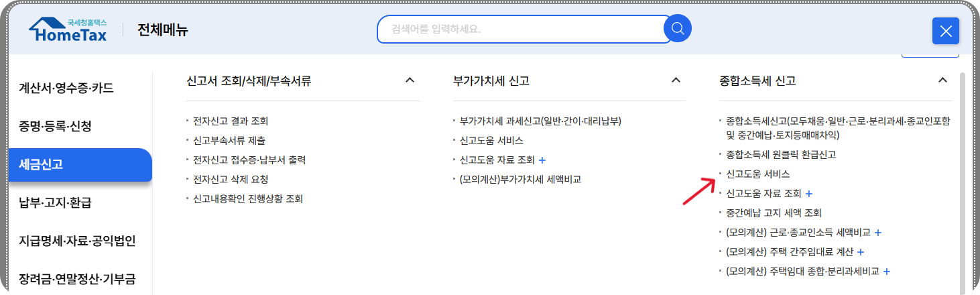Viewport: 980px width, 295px height.
Task: Click the 전체메뉴 heading
Action: click(x=163, y=30)
